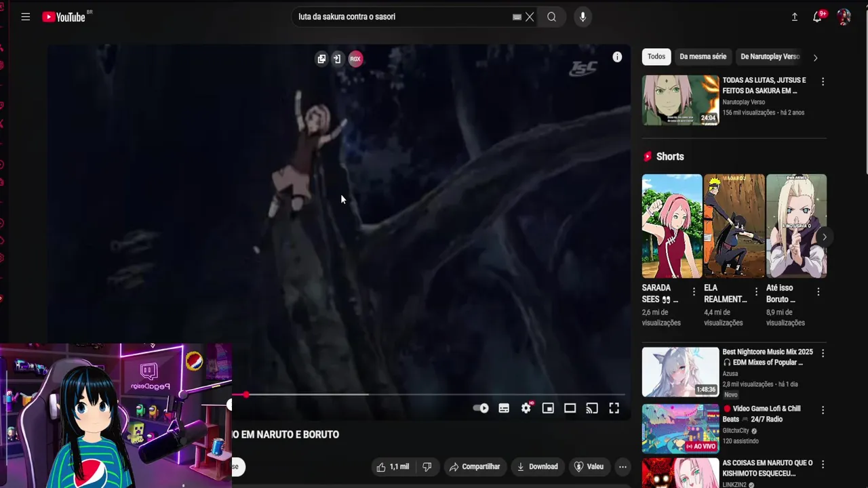
Task: Click the Valeu thanks button
Action: tap(589, 466)
